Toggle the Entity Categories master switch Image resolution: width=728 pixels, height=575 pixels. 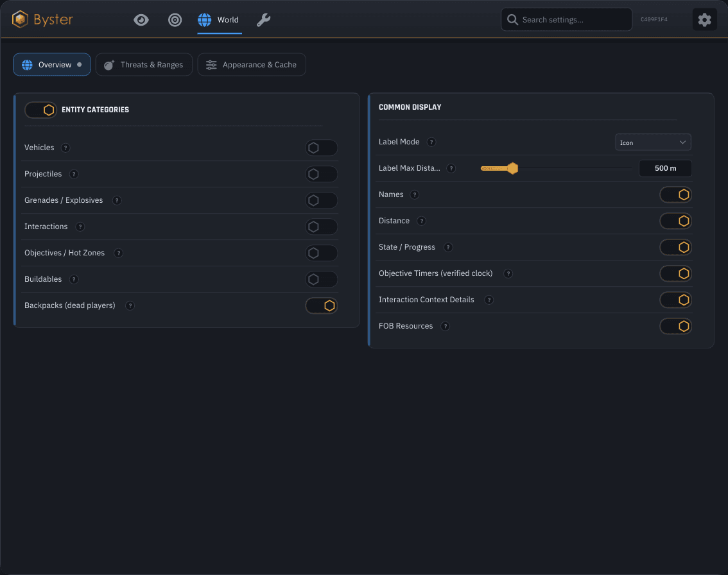(x=40, y=110)
